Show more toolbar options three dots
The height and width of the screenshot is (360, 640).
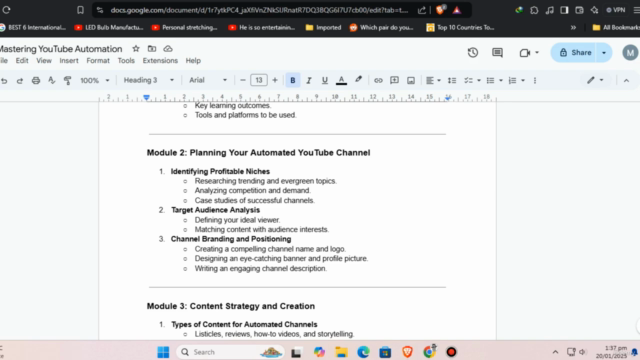coord(535,80)
